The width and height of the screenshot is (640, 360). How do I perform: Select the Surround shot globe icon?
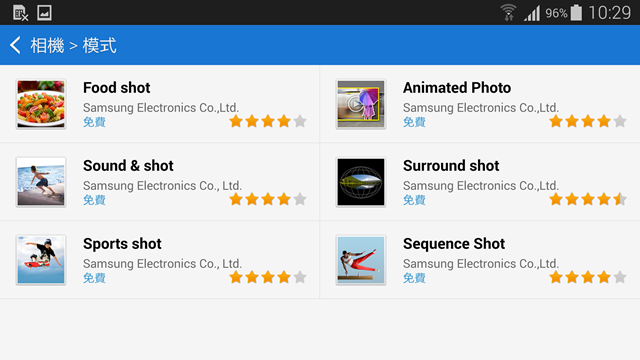(x=361, y=182)
